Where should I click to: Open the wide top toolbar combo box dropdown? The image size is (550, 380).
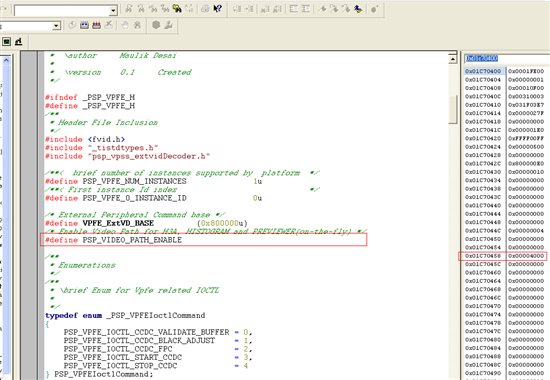113,11
